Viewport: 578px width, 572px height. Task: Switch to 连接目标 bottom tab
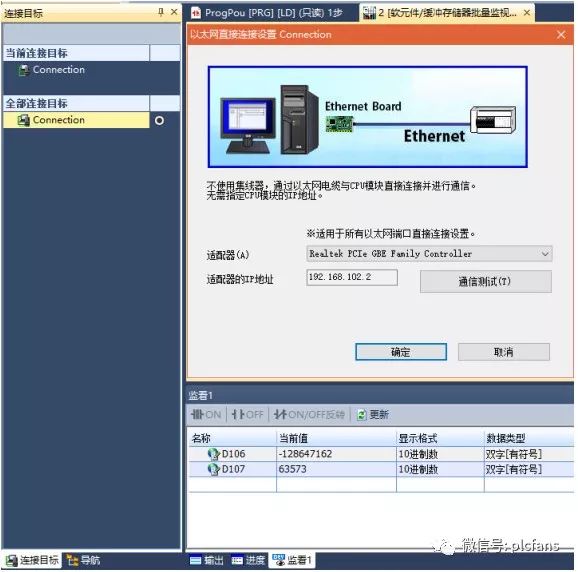tap(32, 560)
